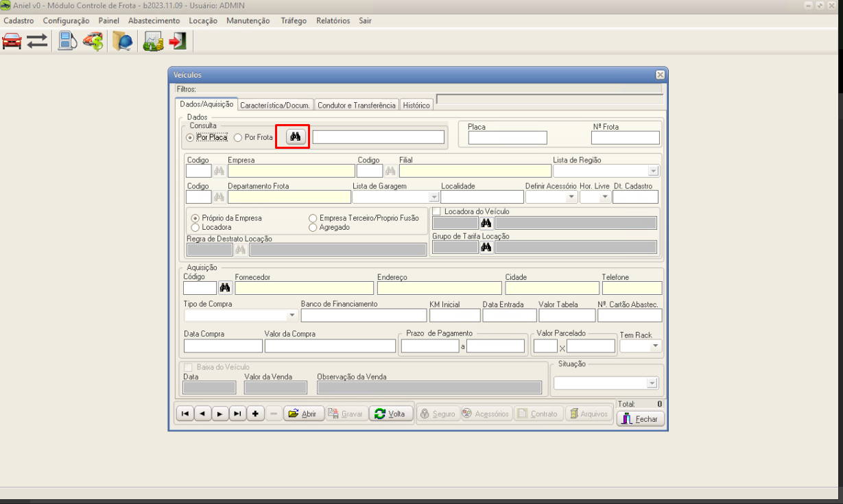Screen dimensions: 843x504
Task: Select the Locadora ownership radio option
Action: (195, 227)
